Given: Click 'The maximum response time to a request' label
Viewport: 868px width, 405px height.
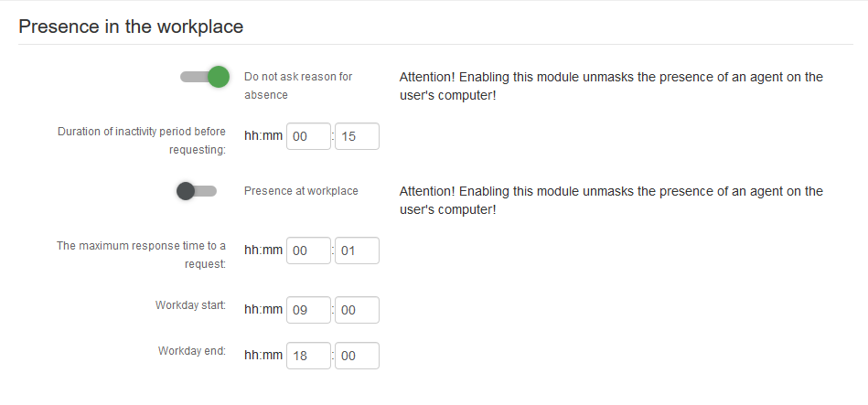Looking at the screenshot, I should (x=142, y=254).
